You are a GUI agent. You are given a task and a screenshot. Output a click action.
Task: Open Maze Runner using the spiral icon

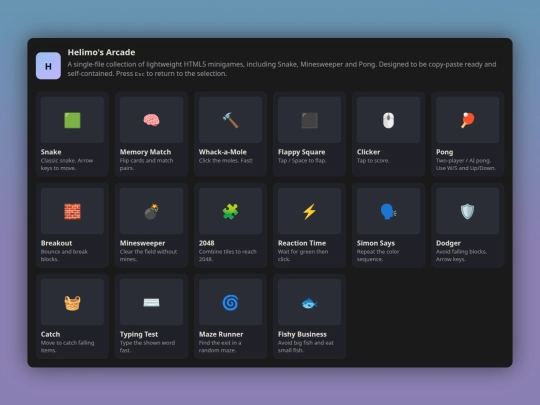[x=230, y=303]
